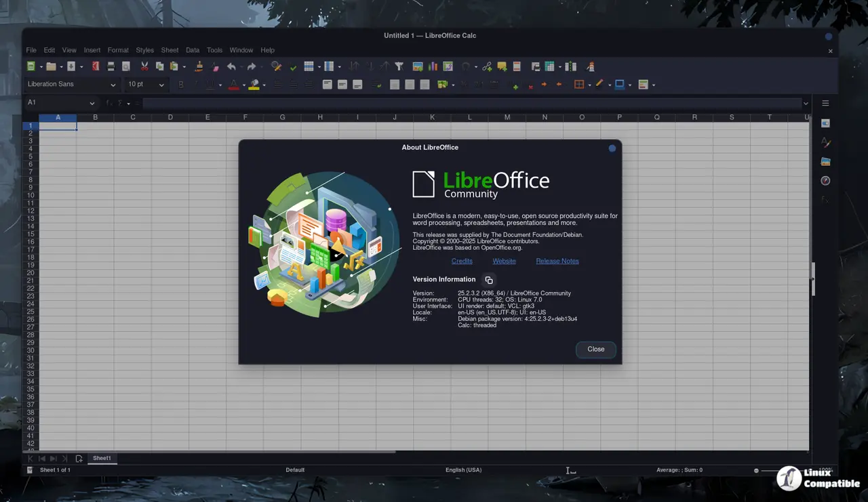Image resolution: width=868 pixels, height=502 pixels.
Task: Select row header 10
Action: click(31, 196)
